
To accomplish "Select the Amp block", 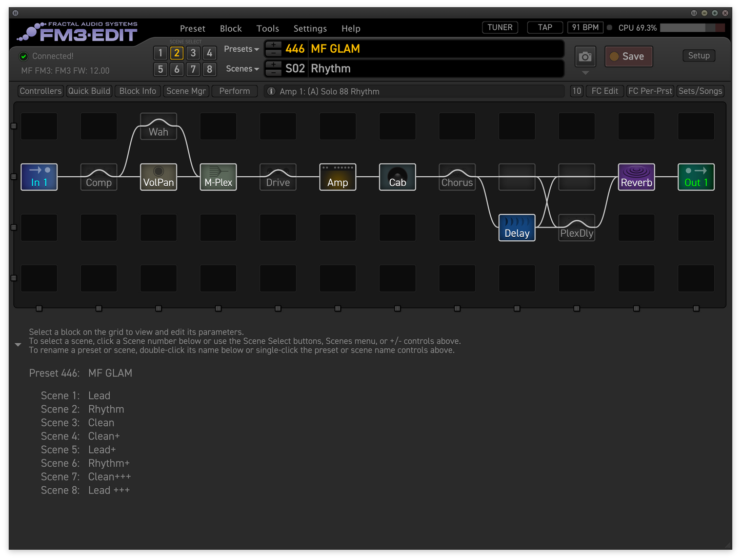I will point(338,177).
